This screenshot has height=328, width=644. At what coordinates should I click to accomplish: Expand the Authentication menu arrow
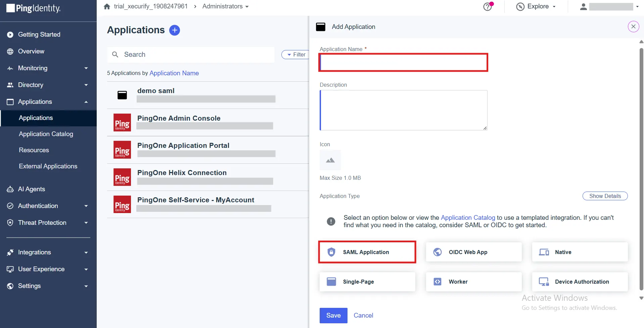coord(86,206)
